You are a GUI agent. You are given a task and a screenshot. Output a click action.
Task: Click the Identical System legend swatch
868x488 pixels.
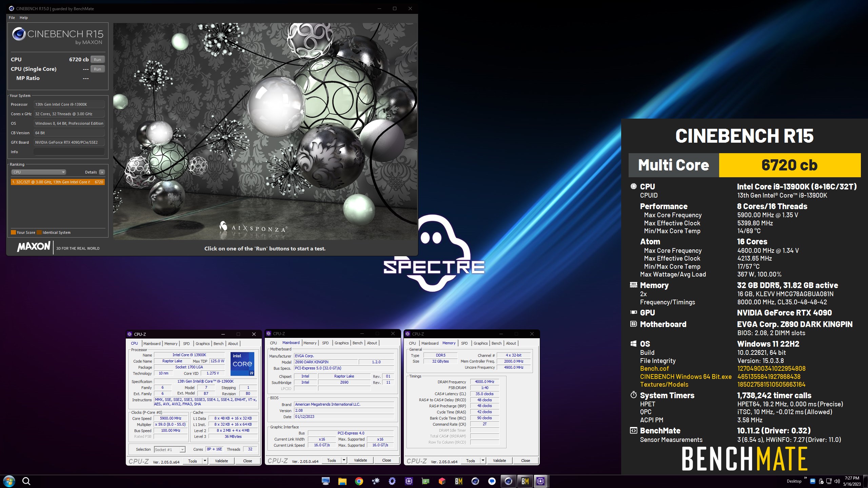click(39, 232)
